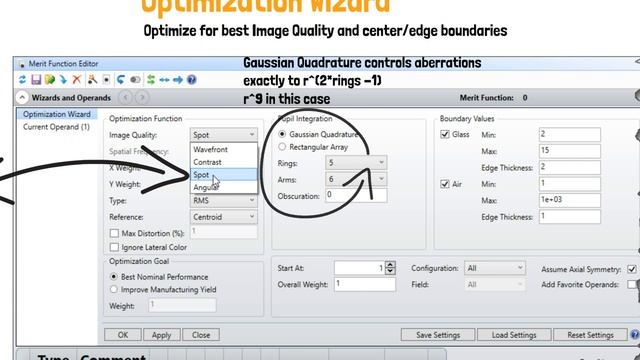Open the Arms dropdown
Screen dimensions: 640x360
[356, 179]
